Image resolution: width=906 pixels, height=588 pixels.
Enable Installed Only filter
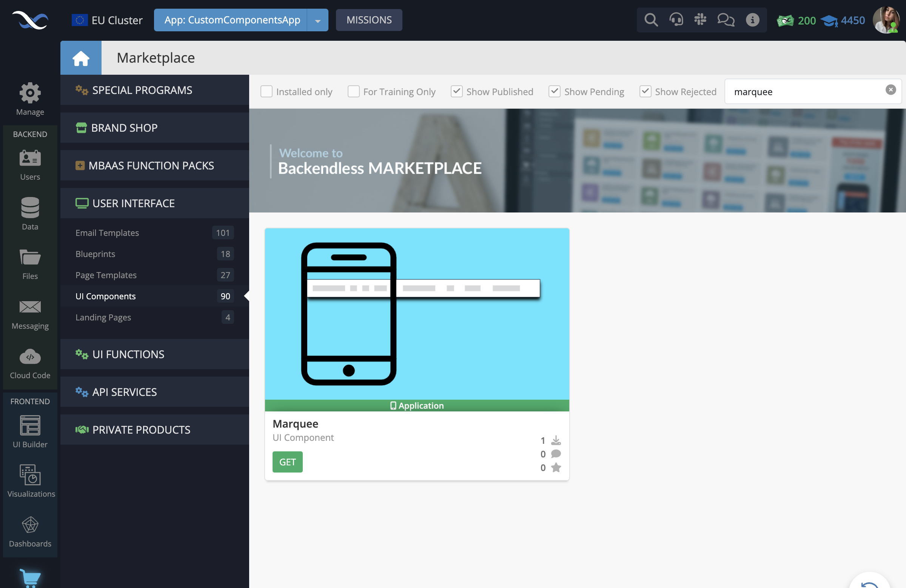point(267,92)
